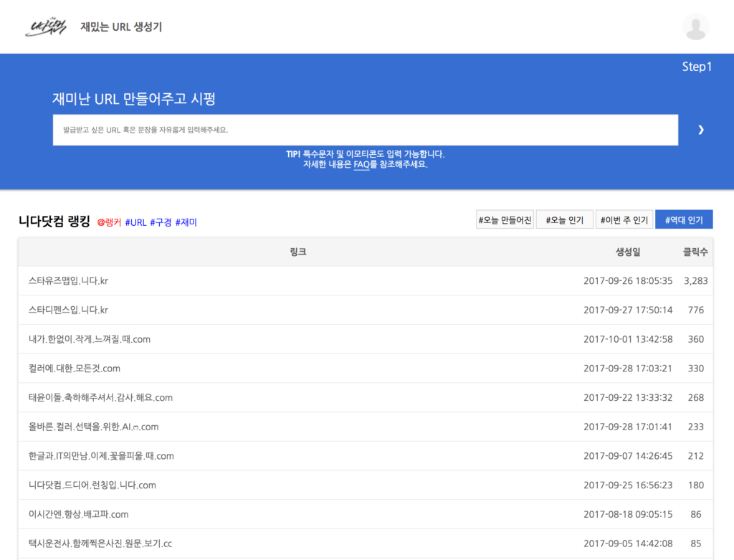Focus the URL text input field
Image resolution: width=734 pixels, height=560 pixels.
365,130
